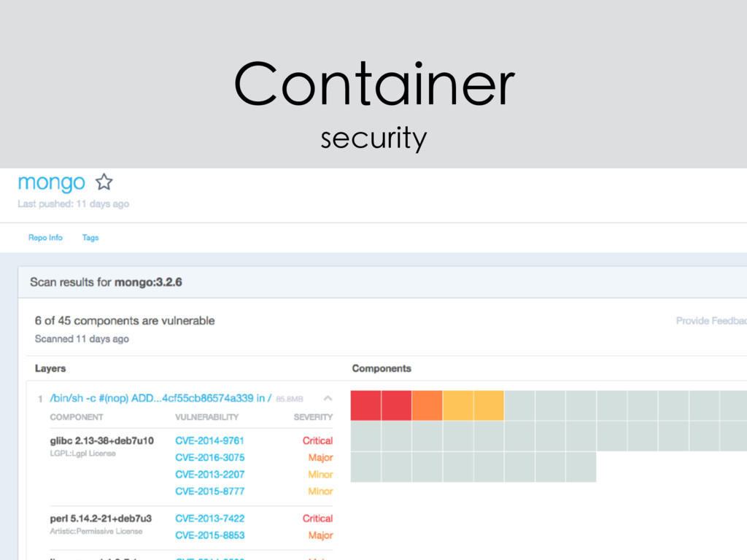Switch to the Repo Info tab
This screenshot has height=560, width=747.
[45, 237]
